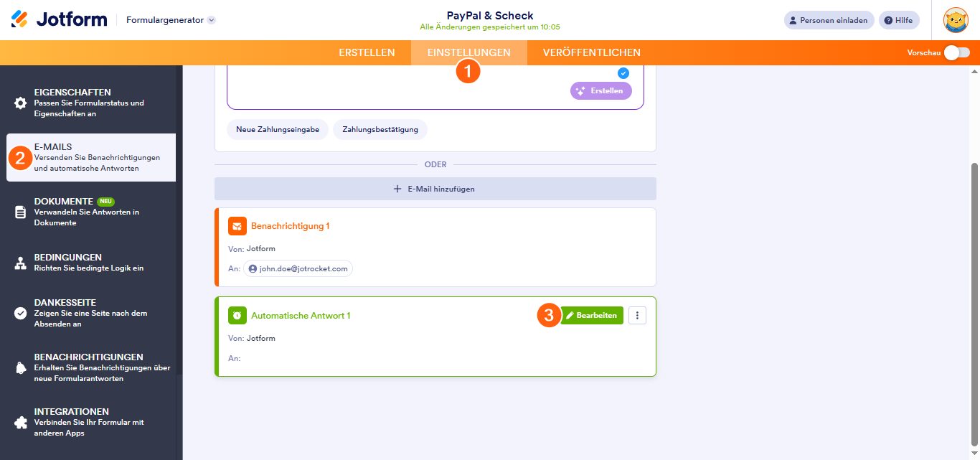Open the Eigenschaften gear icon
The image size is (980, 460).
tap(21, 103)
